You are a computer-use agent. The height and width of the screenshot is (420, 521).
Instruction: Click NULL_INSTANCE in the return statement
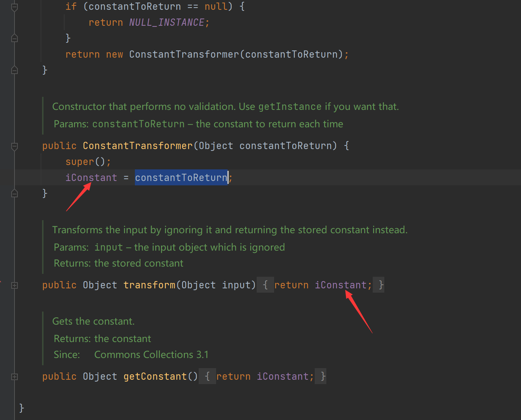coord(166,22)
